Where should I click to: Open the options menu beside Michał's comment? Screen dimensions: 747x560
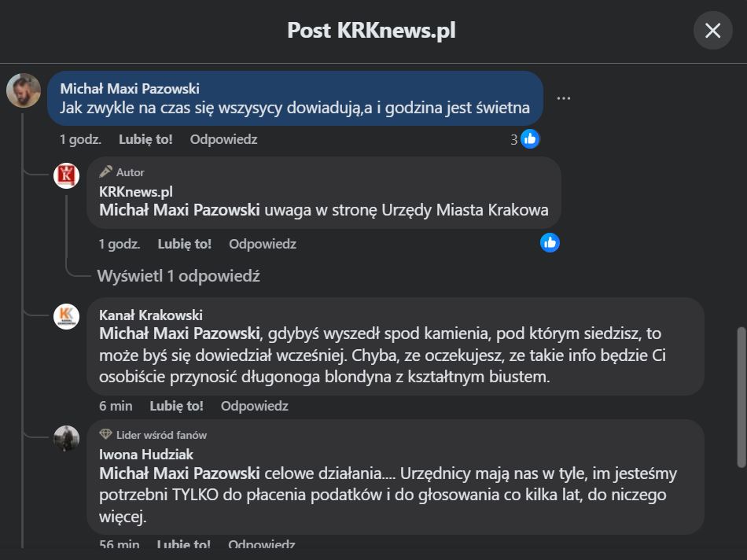coord(563,98)
